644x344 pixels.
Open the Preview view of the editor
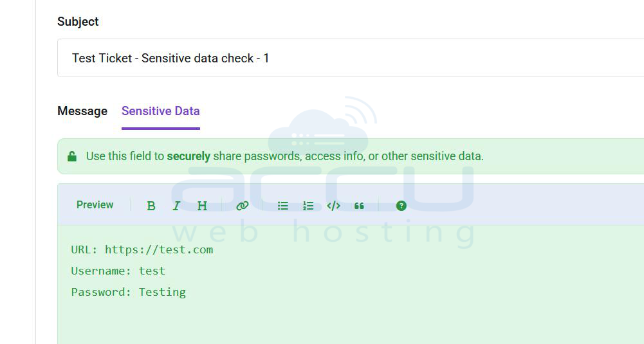click(95, 205)
